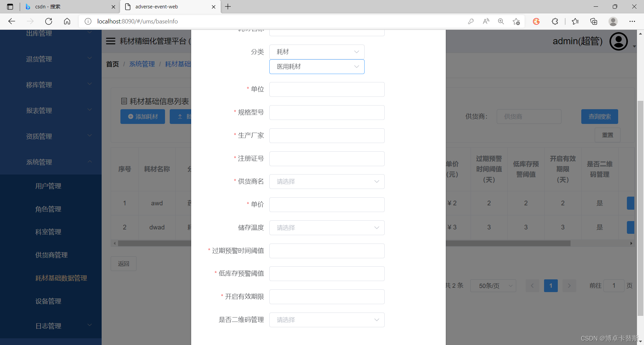644x345 pixels.
Task: Activate read aloud icon
Action: pos(486,21)
